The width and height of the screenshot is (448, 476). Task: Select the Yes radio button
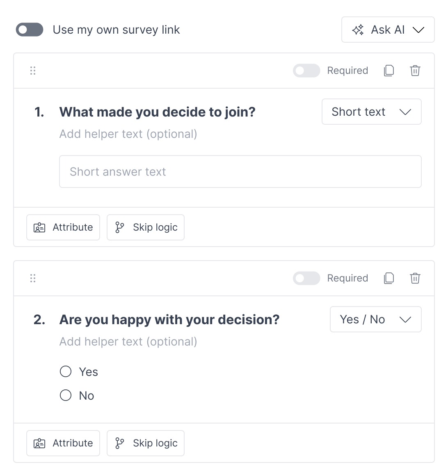[65, 371]
